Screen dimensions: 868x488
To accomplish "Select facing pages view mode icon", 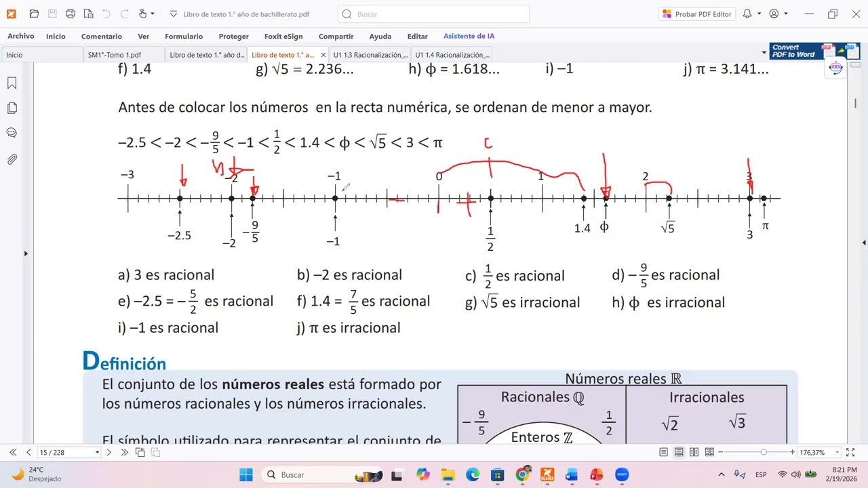I will coord(694,452).
